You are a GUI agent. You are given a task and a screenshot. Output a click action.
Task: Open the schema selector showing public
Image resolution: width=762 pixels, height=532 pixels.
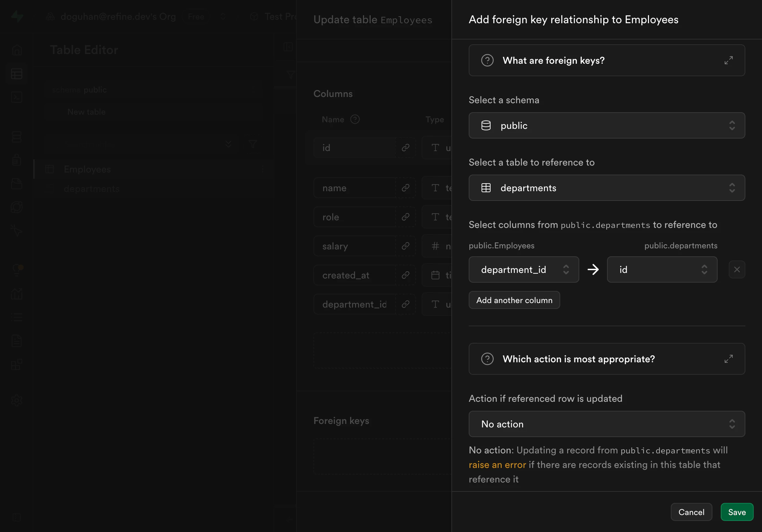(x=607, y=125)
